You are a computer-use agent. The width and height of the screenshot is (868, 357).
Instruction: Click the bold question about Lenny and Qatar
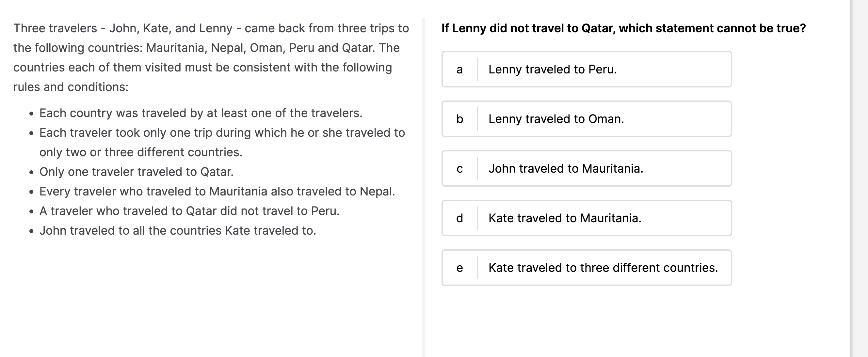[x=623, y=28]
